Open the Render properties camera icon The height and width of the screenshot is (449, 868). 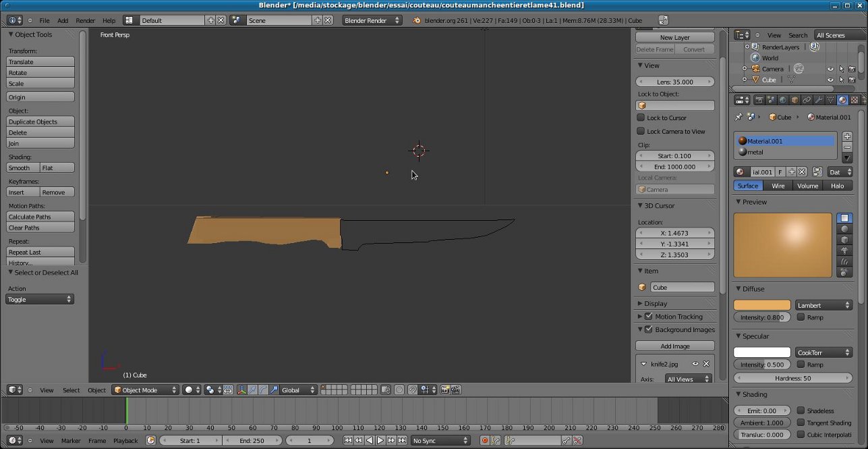[759, 100]
